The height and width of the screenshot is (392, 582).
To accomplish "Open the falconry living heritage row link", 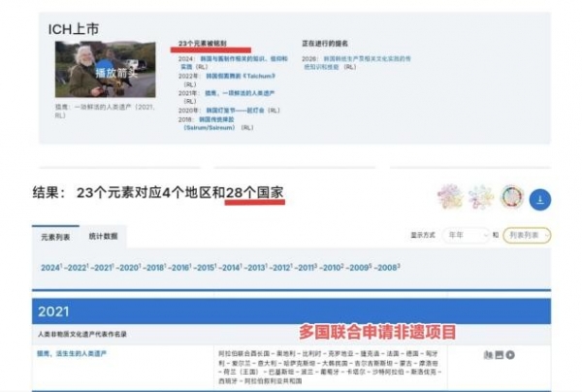I will click(72, 354).
